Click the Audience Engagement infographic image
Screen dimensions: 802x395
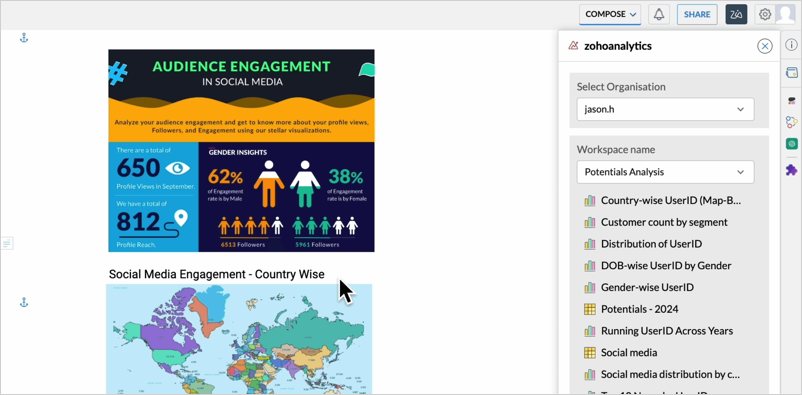coord(241,150)
